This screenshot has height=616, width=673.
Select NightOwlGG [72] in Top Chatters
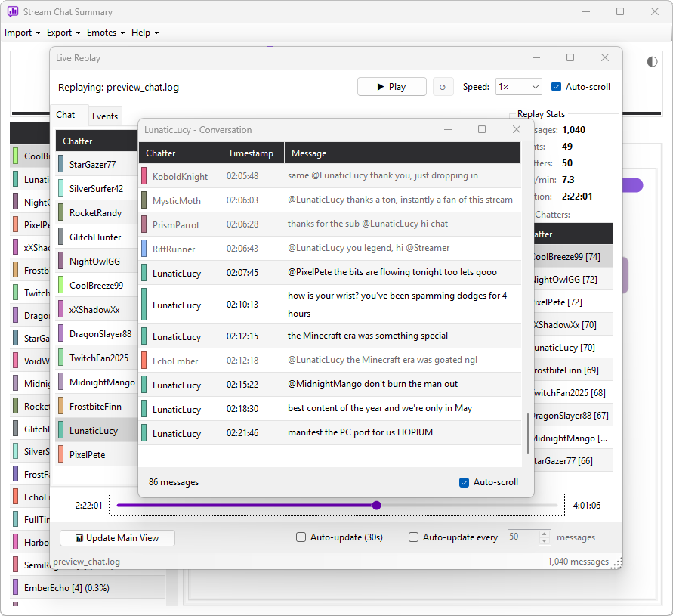tap(573, 280)
